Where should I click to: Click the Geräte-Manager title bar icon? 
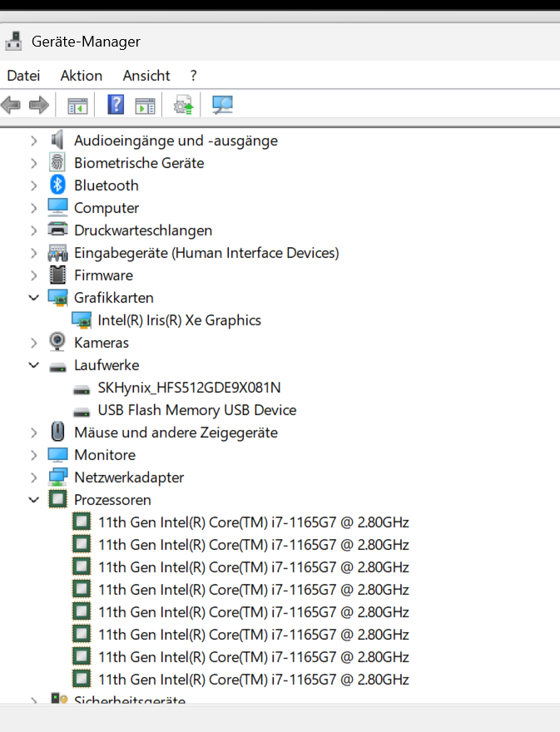[13, 41]
